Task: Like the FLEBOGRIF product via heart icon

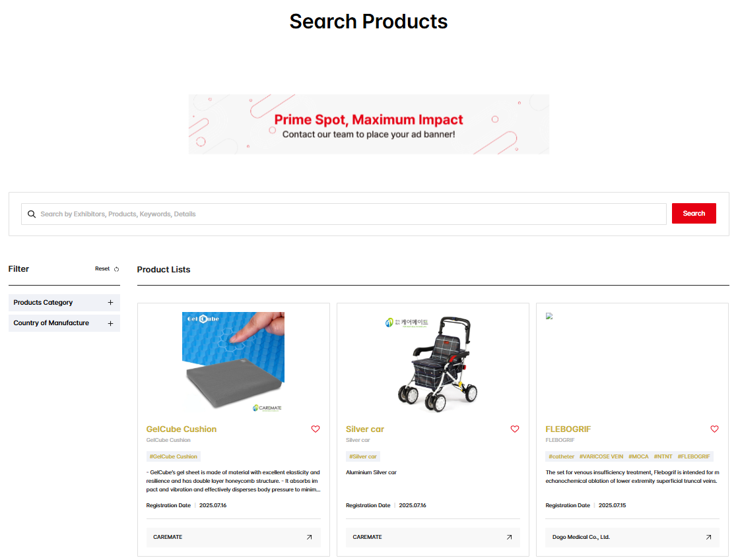Action: click(x=714, y=429)
